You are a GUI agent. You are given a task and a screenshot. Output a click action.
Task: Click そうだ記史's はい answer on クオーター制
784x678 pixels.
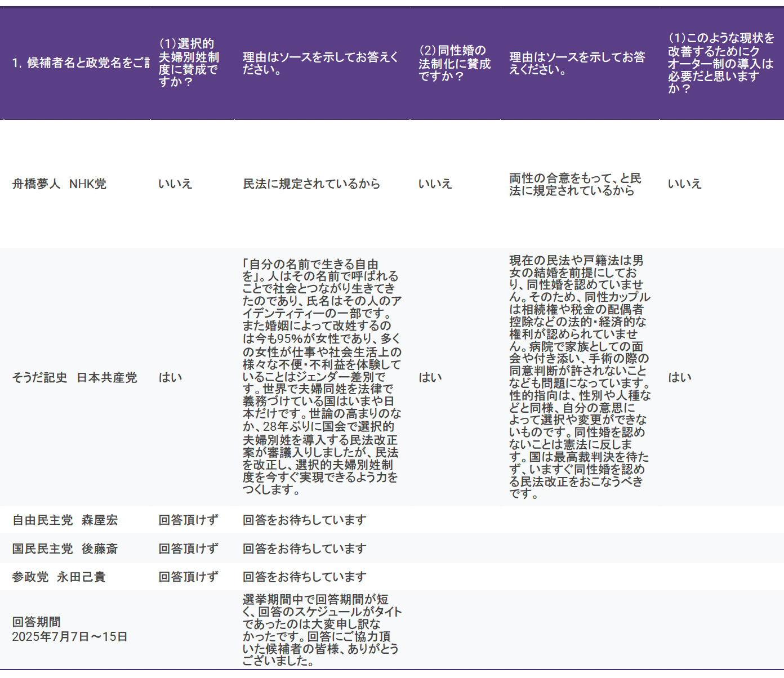679,378
